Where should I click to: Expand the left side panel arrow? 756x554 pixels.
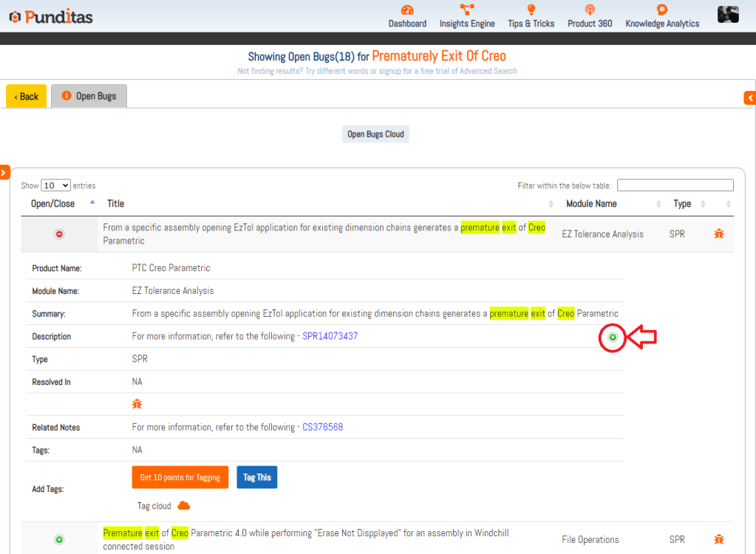click(x=4, y=172)
